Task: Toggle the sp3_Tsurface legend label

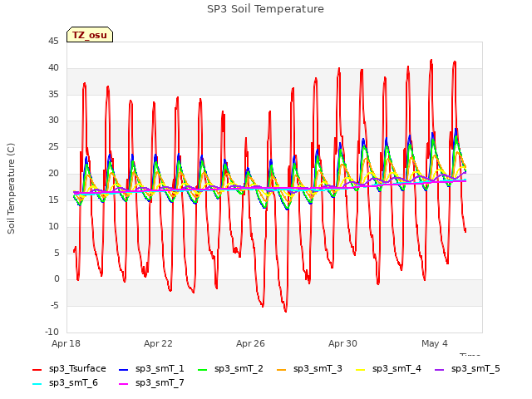Action: 77,369
